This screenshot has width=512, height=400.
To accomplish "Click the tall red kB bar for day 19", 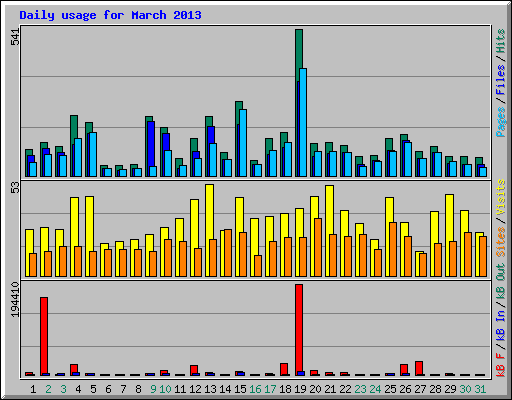I will click(299, 330).
